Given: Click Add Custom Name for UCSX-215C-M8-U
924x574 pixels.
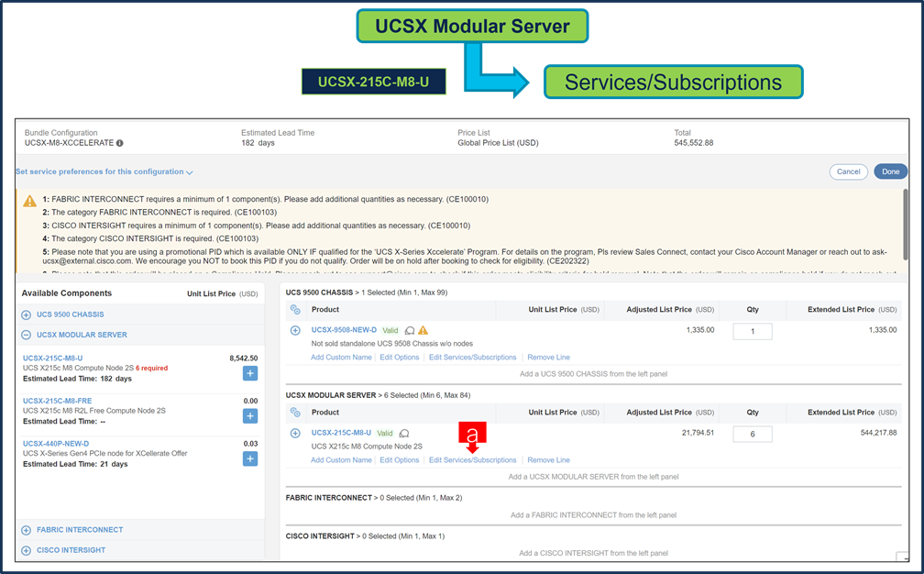Looking at the screenshot, I should coord(341,460).
